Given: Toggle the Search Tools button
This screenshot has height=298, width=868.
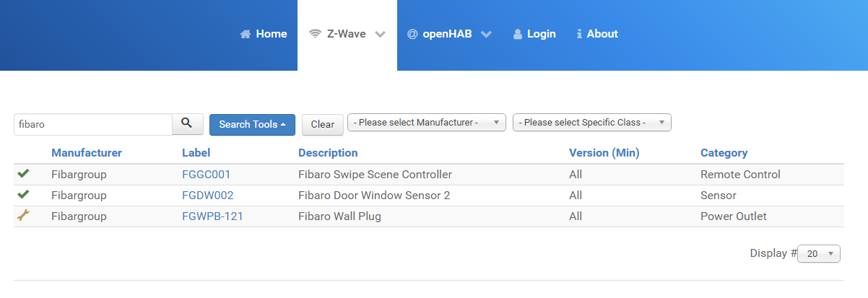Looking at the screenshot, I should (x=252, y=124).
